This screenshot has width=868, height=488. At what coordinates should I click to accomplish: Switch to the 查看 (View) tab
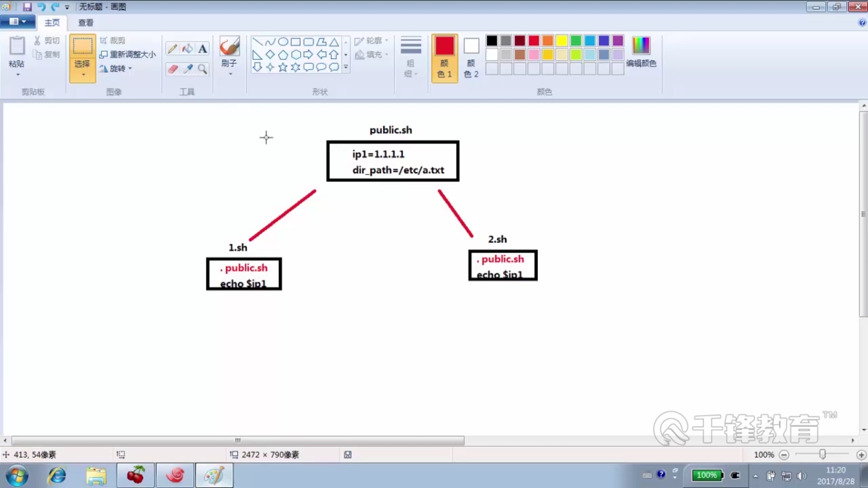click(x=85, y=23)
